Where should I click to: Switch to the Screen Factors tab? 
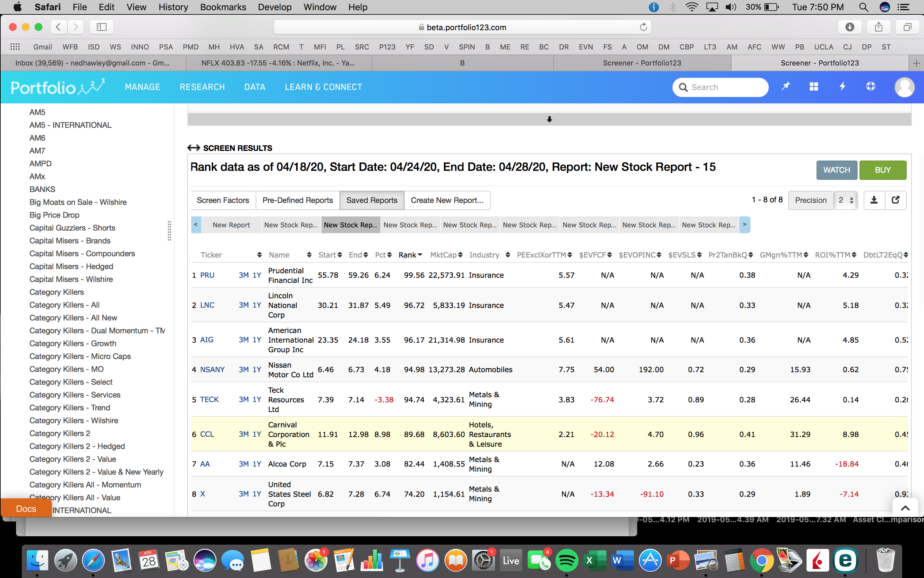coord(223,200)
